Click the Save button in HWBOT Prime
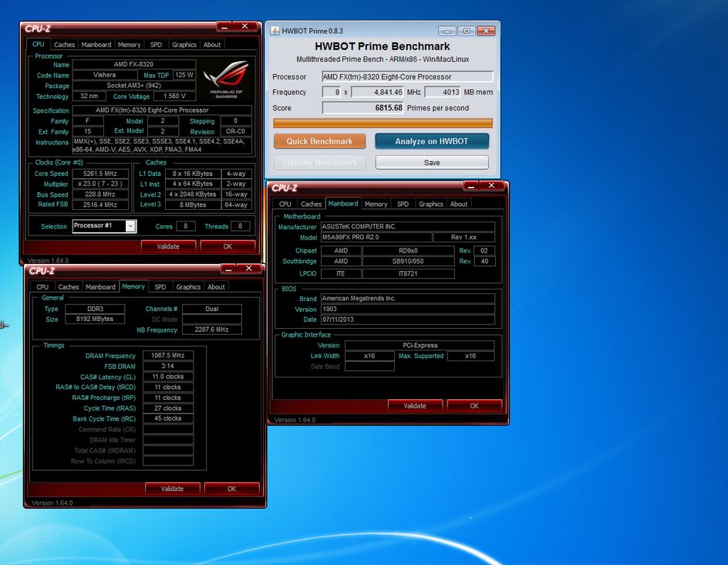The width and height of the screenshot is (728, 565). 432,163
